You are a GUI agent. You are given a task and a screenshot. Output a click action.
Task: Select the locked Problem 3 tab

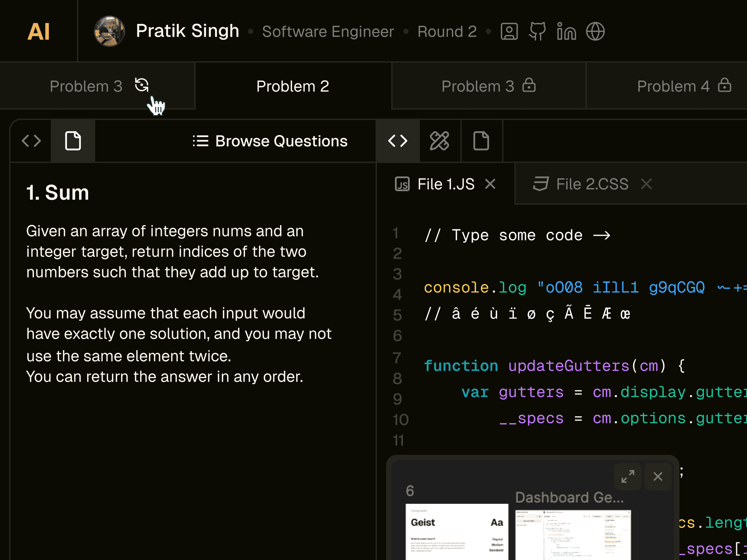click(x=488, y=86)
